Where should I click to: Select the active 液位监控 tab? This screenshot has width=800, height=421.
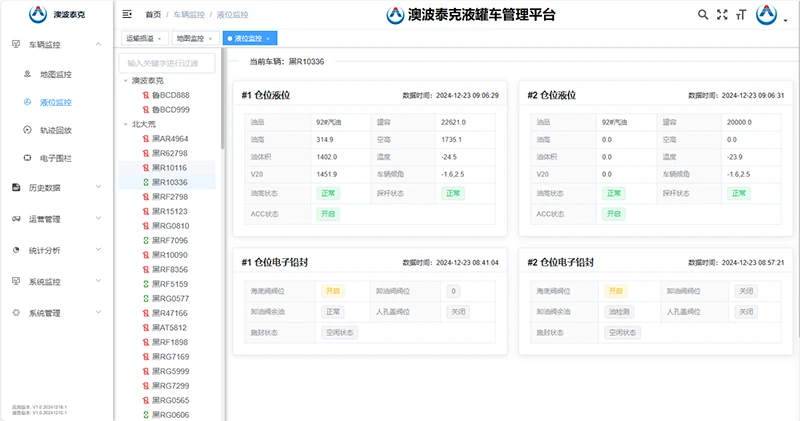(x=248, y=38)
